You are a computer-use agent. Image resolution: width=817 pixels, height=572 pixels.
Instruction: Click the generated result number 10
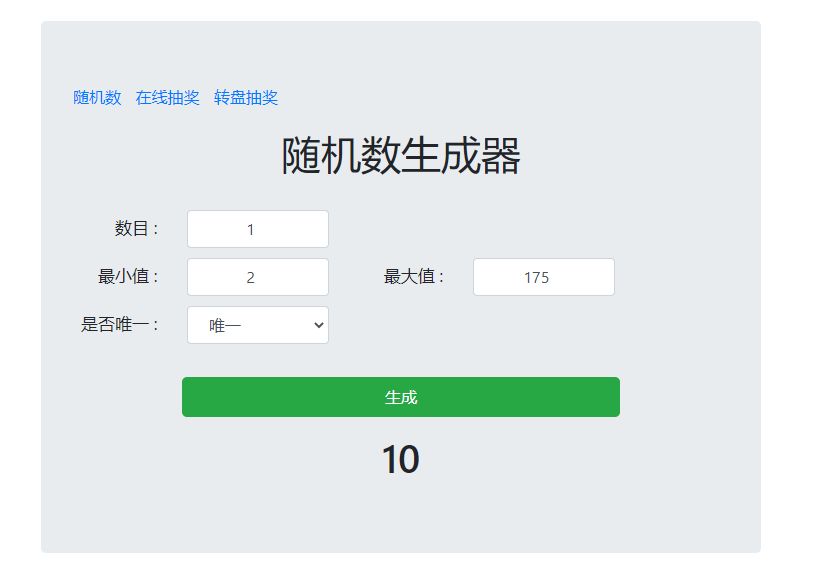tap(401, 459)
